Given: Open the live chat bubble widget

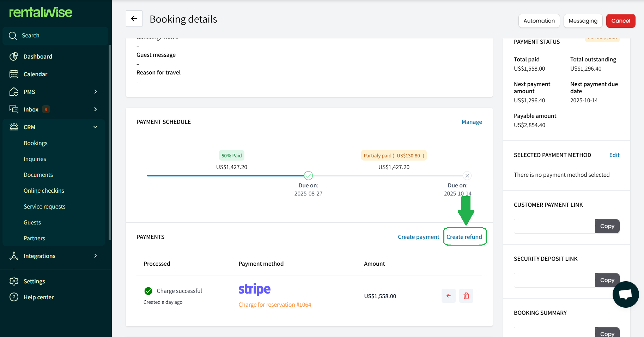Looking at the screenshot, I should pos(625,294).
